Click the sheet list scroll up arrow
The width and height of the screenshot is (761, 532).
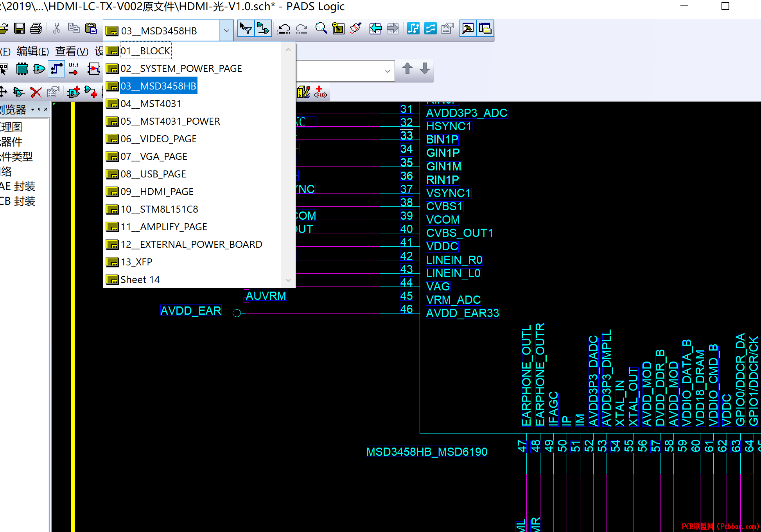(288, 50)
